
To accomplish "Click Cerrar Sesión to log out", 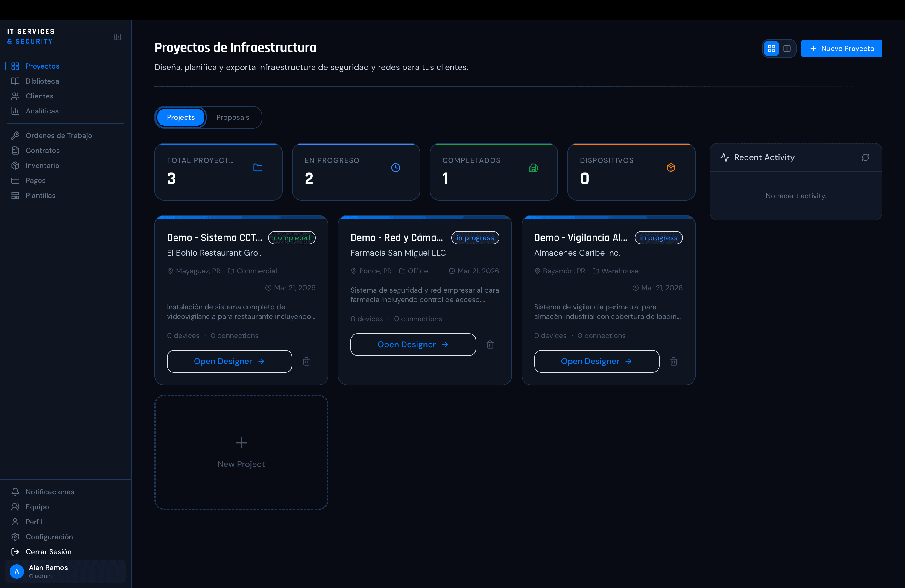I will [49, 551].
